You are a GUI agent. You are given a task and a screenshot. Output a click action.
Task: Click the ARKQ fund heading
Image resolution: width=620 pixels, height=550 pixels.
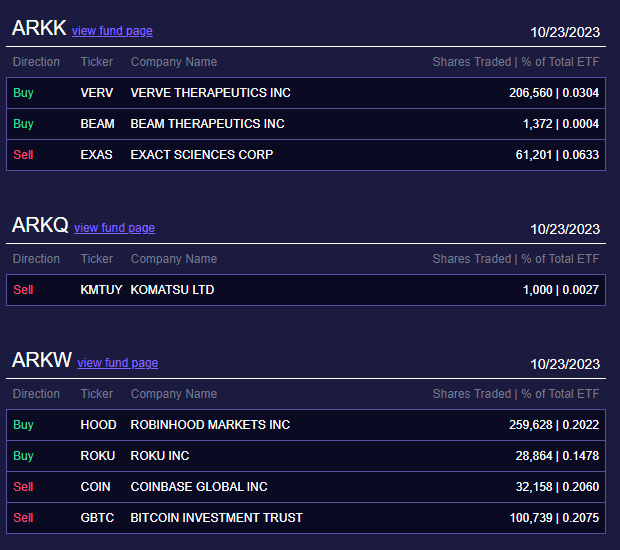tap(40, 225)
